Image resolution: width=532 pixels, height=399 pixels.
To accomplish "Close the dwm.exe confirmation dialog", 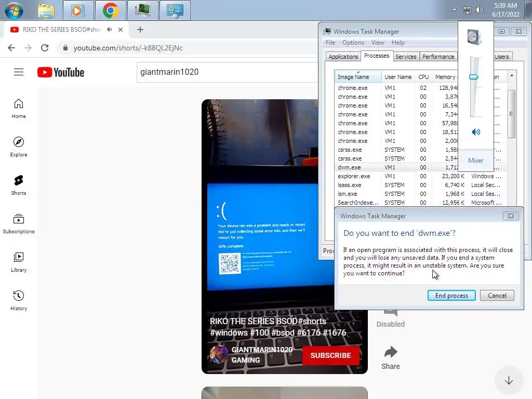I will [511, 216].
